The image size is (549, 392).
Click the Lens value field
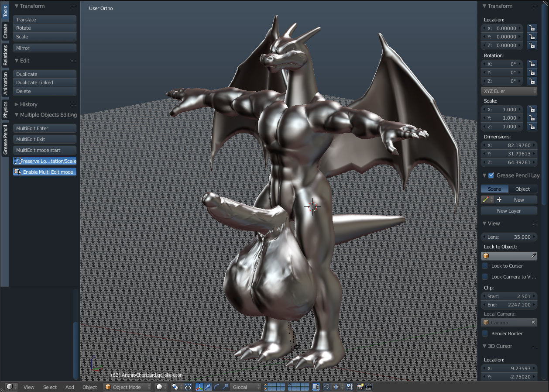click(509, 237)
